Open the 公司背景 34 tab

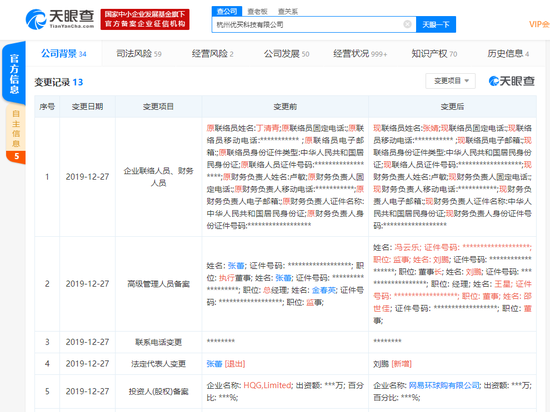(x=63, y=54)
